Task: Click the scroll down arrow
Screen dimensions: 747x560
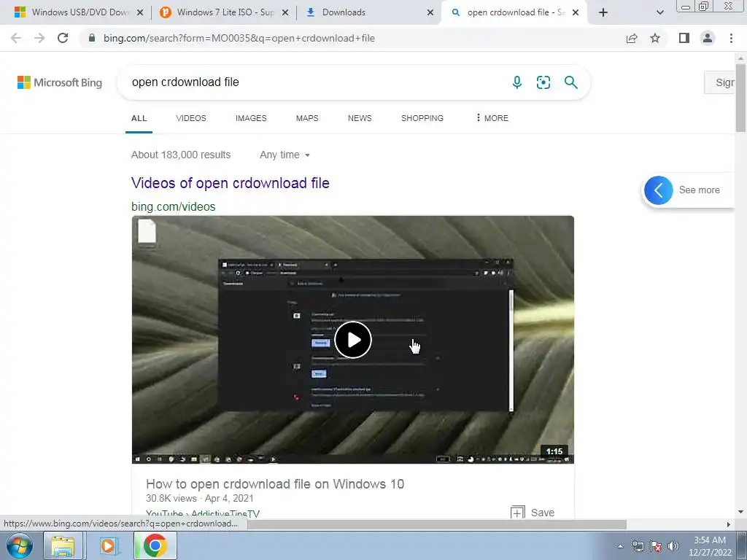Action: coord(740,513)
